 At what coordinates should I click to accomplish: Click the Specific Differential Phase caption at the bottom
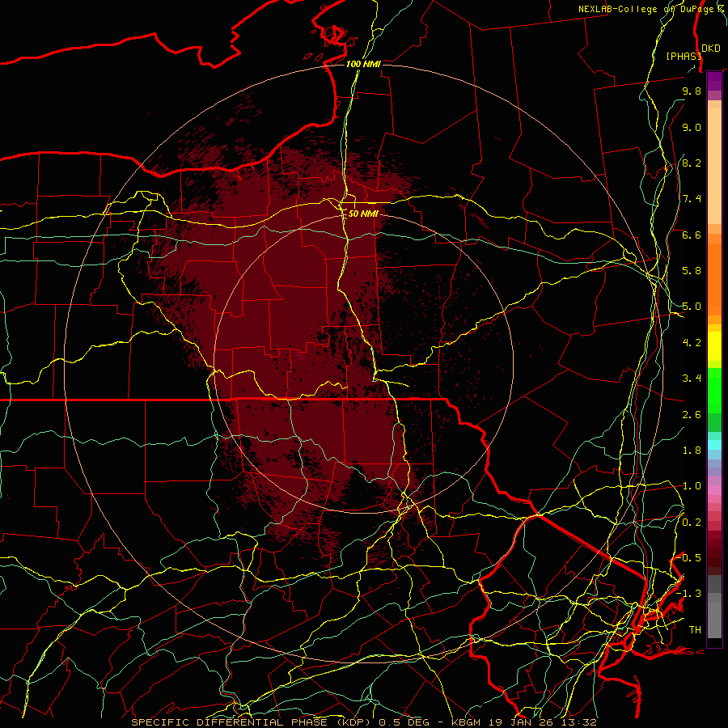(363, 722)
